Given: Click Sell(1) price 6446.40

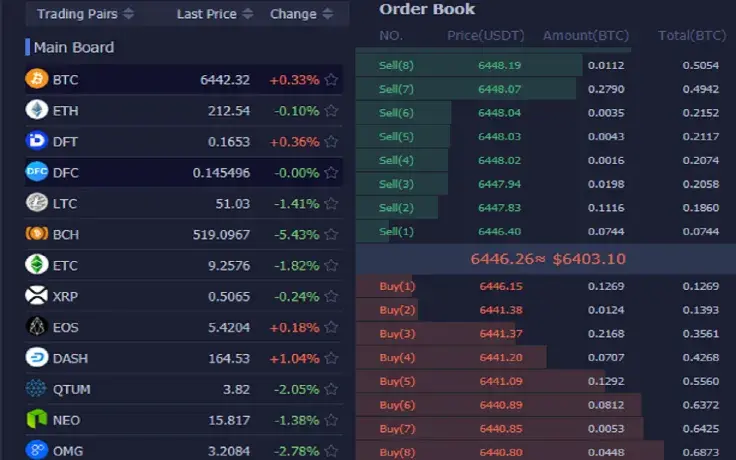Looking at the screenshot, I should (499, 231).
